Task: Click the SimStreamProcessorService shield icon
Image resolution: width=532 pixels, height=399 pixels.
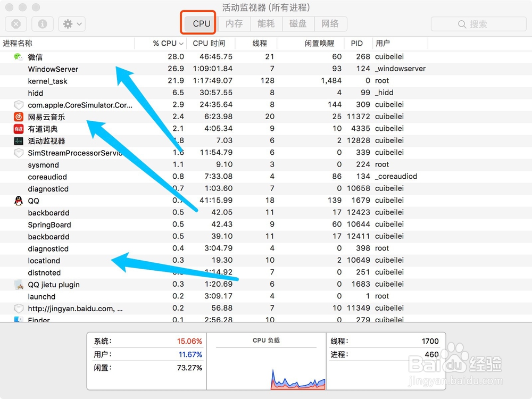Action: point(18,153)
